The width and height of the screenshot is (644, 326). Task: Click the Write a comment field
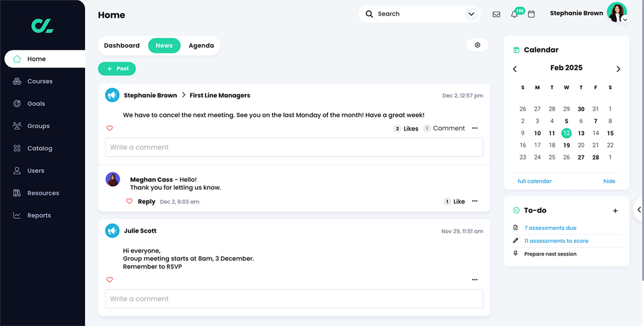293,147
